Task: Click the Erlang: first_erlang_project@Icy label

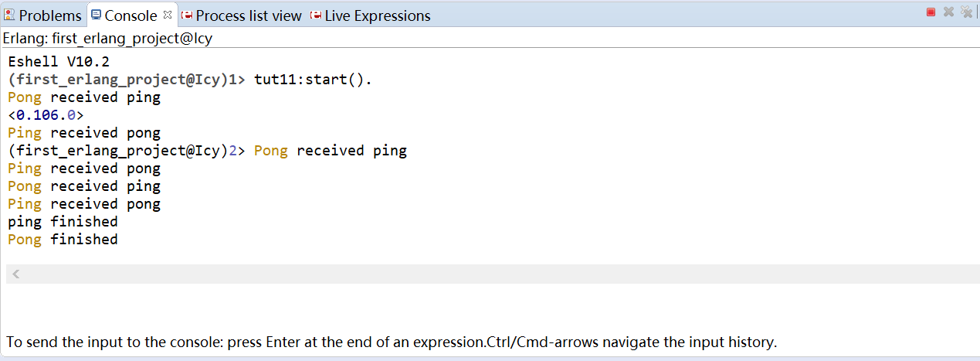Action: tap(107, 38)
